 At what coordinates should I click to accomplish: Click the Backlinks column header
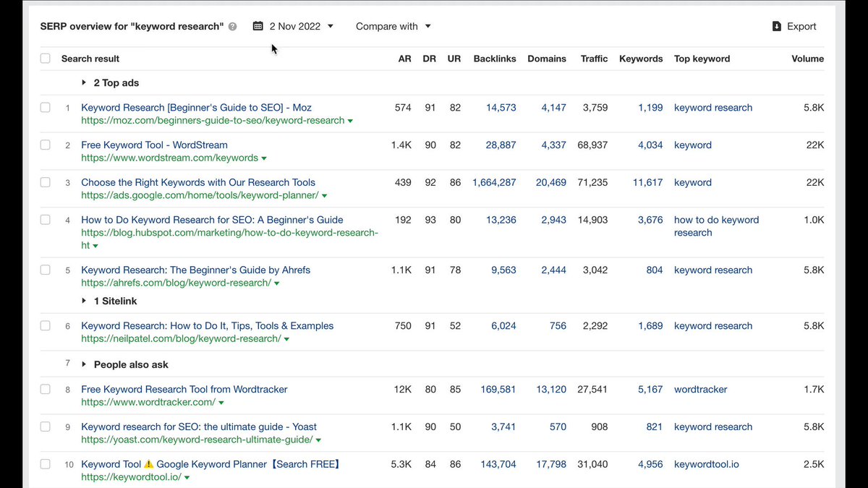tap(495, 59)
